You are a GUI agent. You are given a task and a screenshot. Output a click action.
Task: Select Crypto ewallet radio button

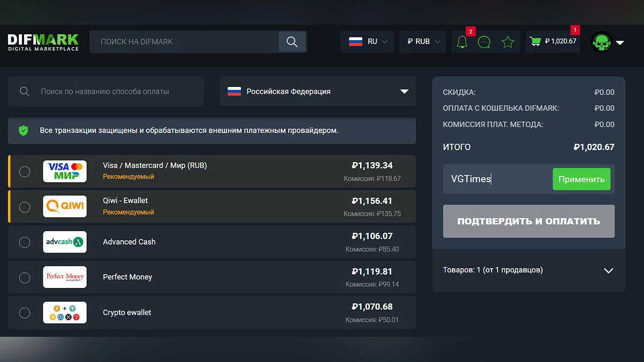click(25, 313)
